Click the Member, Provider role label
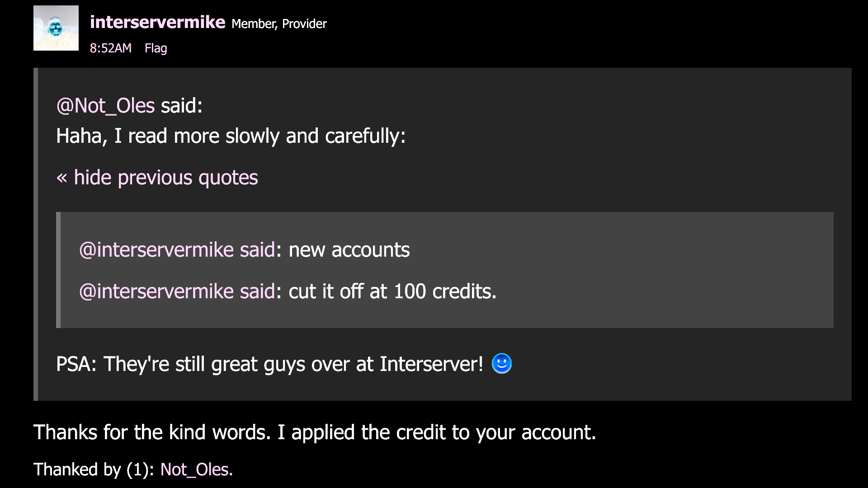 tap(279, 23)
